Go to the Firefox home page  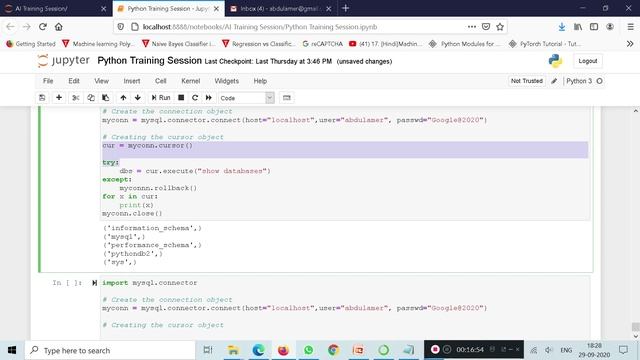[x=59, y=27]
